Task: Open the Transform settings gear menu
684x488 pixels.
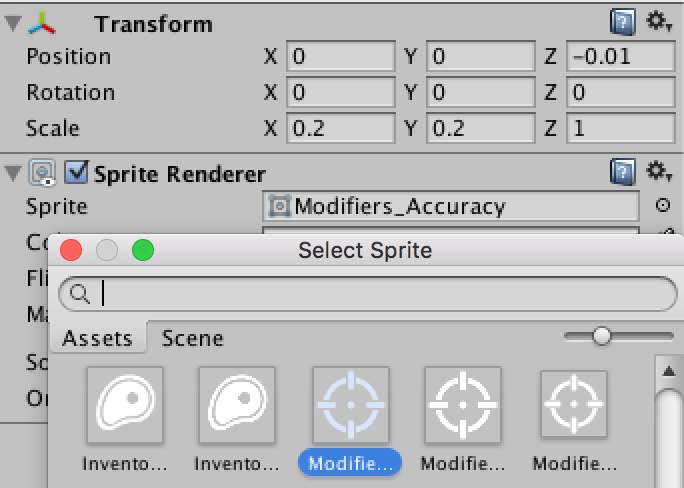Action: pos(657,22)
